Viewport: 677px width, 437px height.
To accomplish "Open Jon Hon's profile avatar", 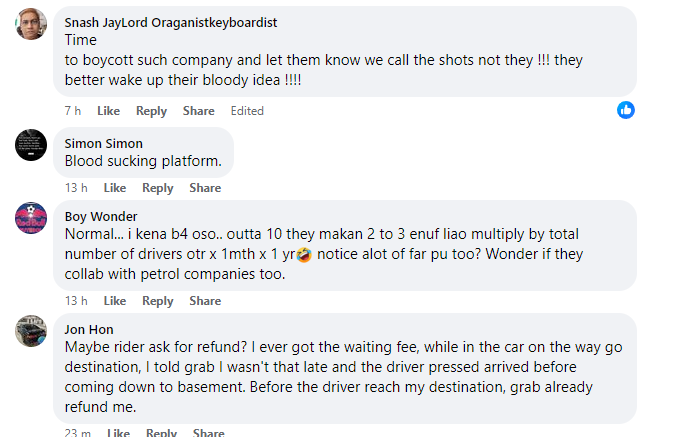I will point(31,331).
